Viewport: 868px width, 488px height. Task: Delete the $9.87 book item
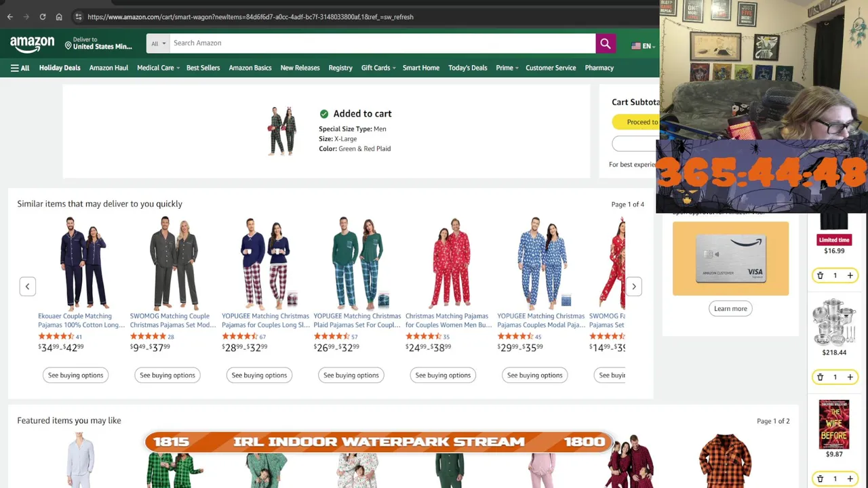point(820,479)
